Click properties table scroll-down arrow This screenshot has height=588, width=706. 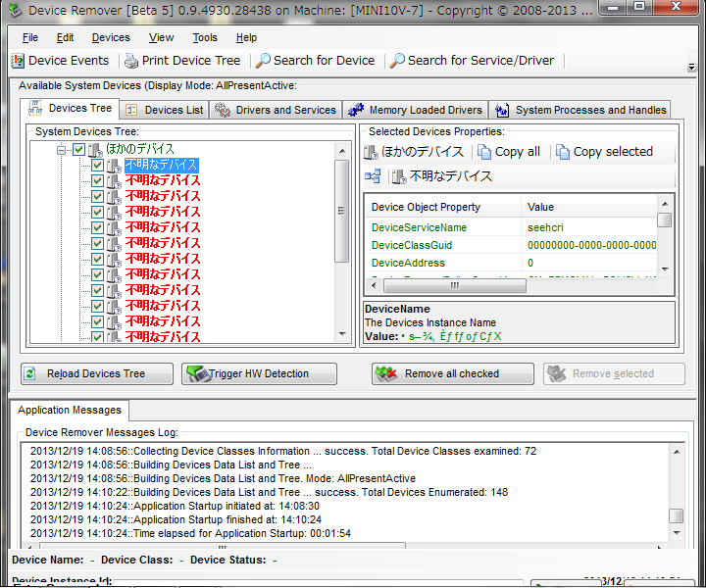click(x=665, y=269)
